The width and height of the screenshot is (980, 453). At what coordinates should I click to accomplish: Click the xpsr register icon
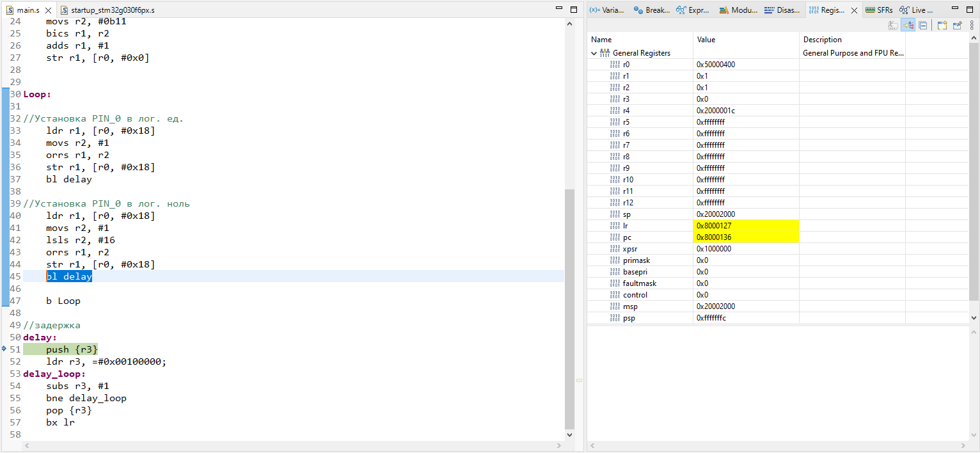pyautogui.click(x=615, y=249)
